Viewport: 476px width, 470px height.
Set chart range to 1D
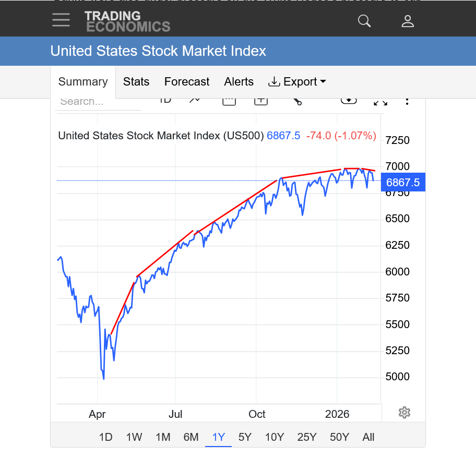tap(106, 437)
